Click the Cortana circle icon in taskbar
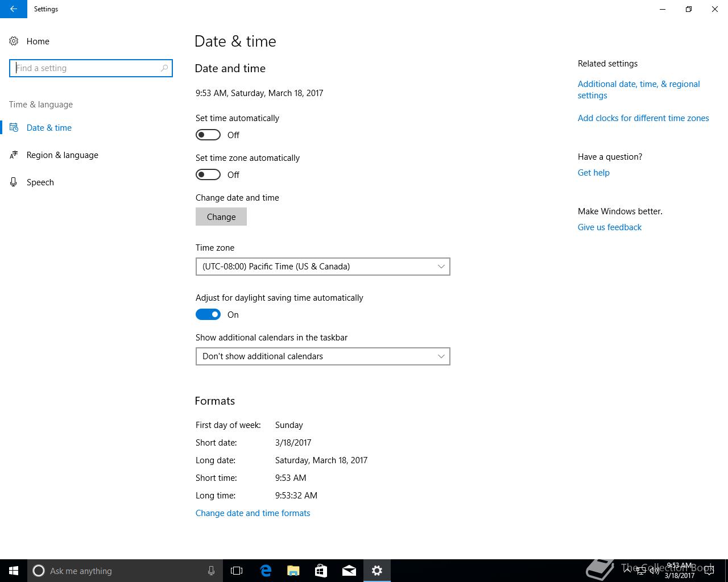The width and height of the screenshot is (728, 582). click(39, 571)
